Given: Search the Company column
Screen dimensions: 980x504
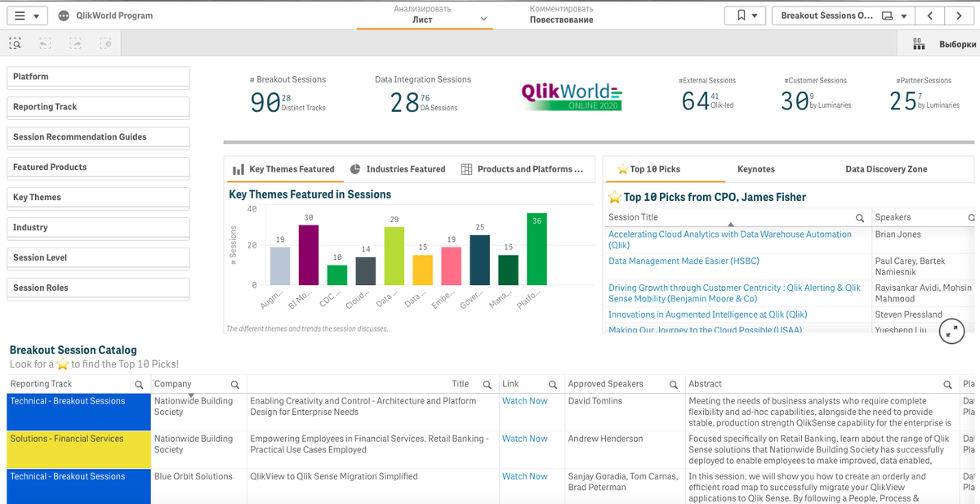Looking at the screenshot, I should [x=234, y=383].
